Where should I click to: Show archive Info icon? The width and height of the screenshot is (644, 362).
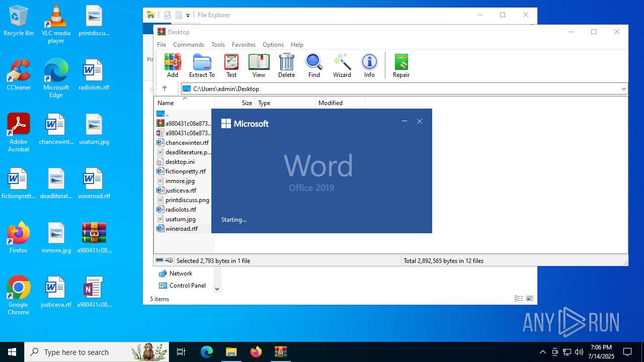click(369, 66)
